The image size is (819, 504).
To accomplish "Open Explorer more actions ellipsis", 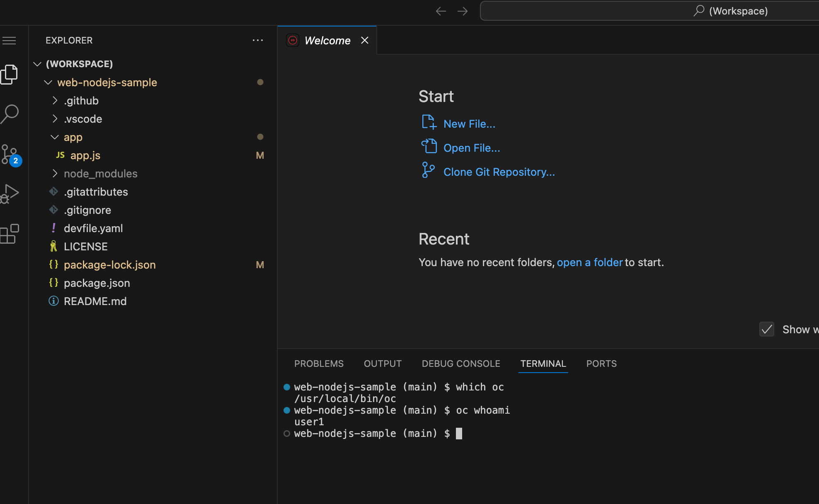I will (258, 40).
